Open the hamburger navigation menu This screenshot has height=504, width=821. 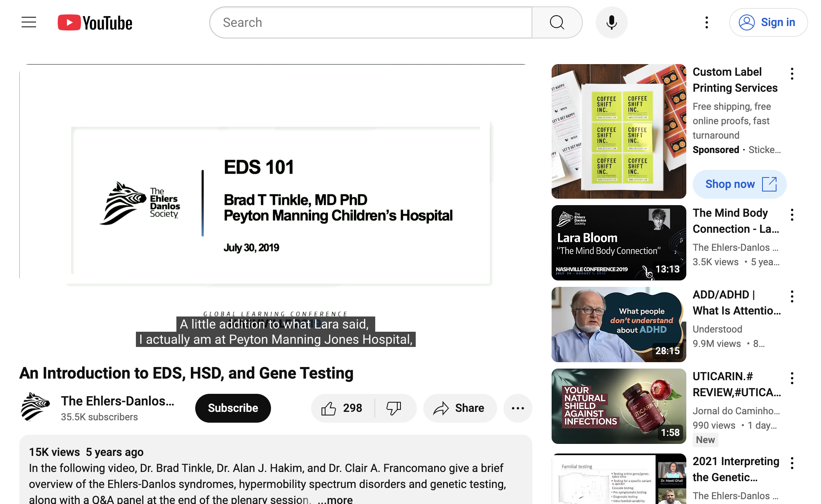click(28, 22)
